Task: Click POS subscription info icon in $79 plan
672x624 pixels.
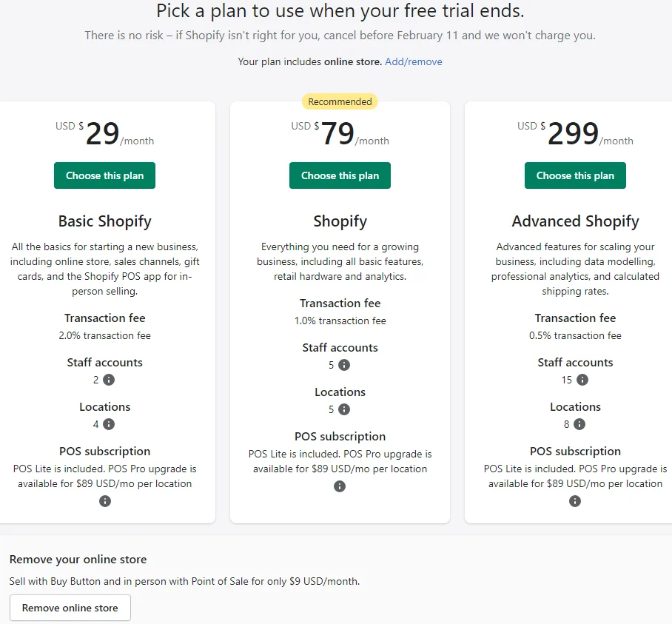Action: tap(340, 486)
